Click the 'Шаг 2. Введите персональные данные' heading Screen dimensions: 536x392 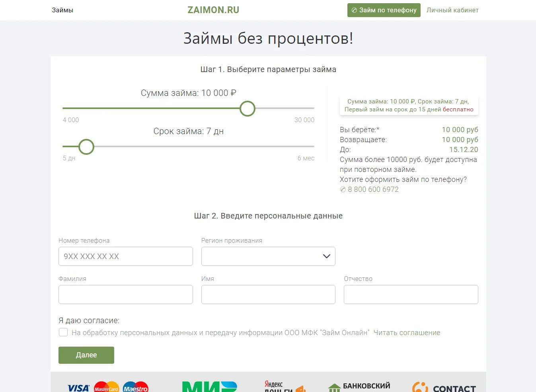pos(268,216)
